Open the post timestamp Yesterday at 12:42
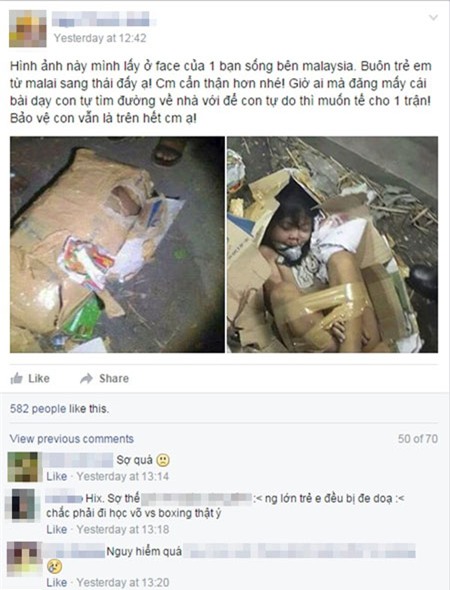 pyautogui.click(x=100, y=38)
